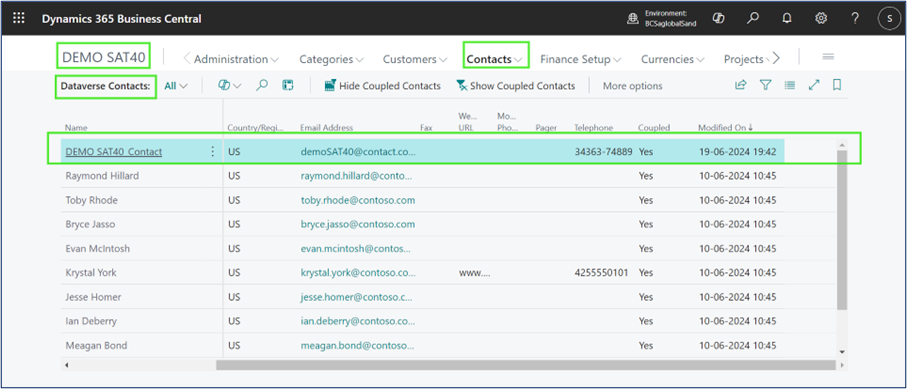The height and width of the screenshot is (389, 907).
Task: Click the scroll left arrow below the list
Action: pyautogui.click(x=67, y=365)
